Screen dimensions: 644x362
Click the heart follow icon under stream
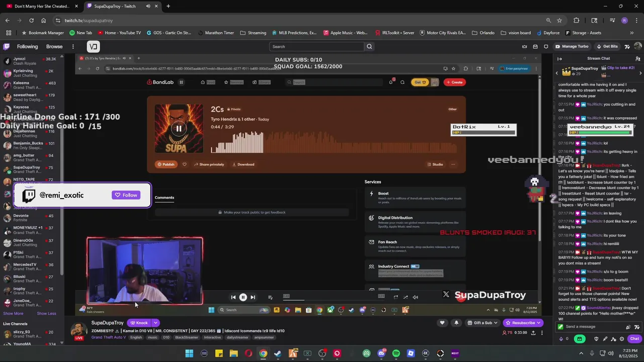pos(442,323)
